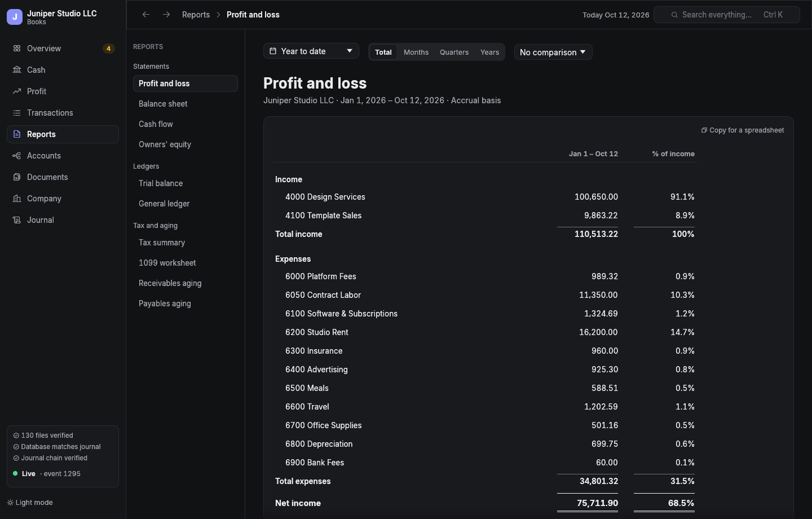Switch to the Years view
This screenshot has width=812, height=519.
pyautogui.click(x=489, y=52)
